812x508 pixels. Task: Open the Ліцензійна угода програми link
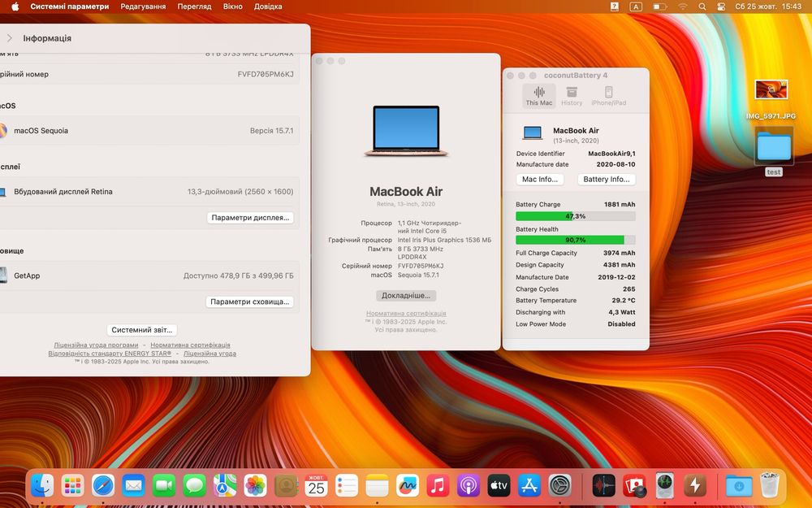(x=97, y=345)
